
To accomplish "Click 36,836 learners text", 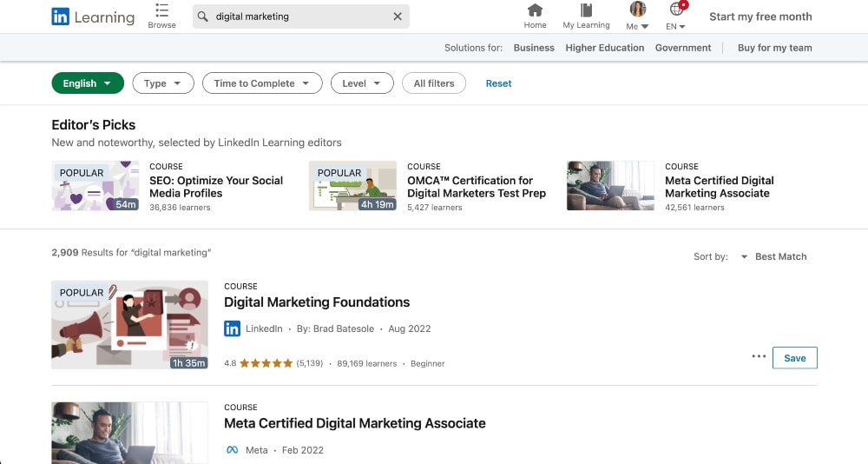I will 180,208.
